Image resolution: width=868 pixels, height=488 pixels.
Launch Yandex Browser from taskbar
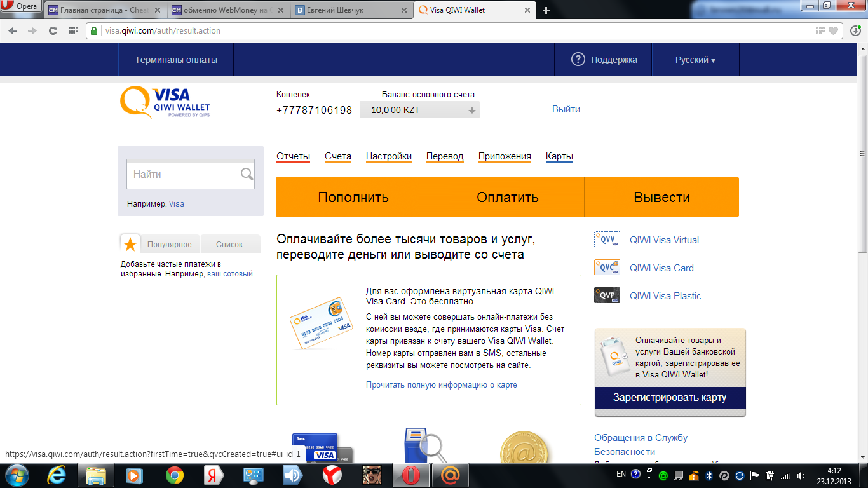pos(332,475)
